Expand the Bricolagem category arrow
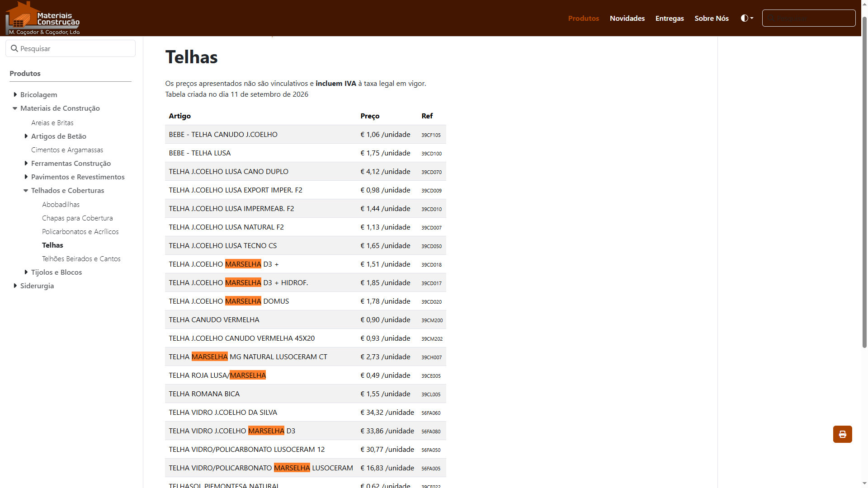The width and height of the screenshot is (868, 488). [x=15, y=94]
